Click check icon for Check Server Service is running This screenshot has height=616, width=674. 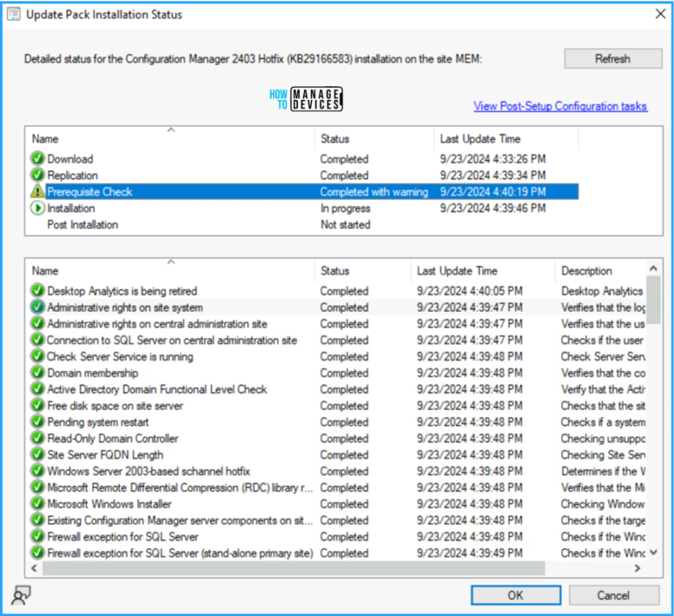point(38,356)
